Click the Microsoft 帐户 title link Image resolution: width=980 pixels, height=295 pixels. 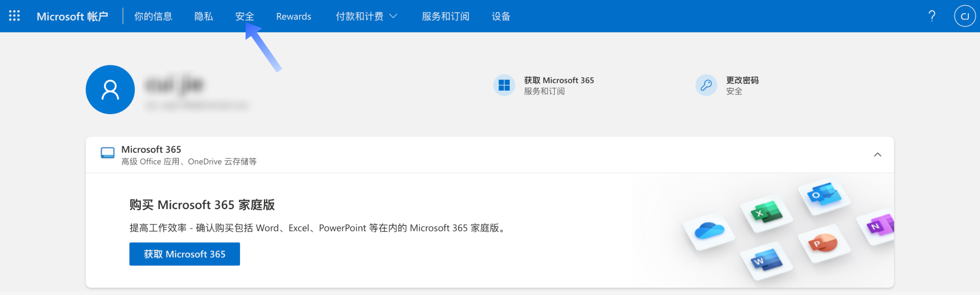coord(72,16)
